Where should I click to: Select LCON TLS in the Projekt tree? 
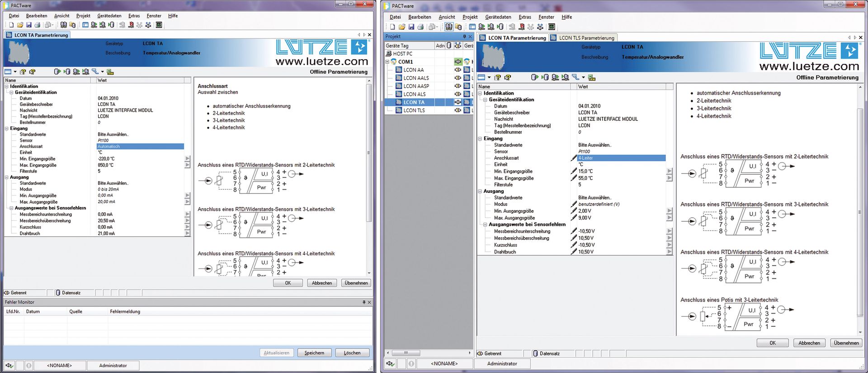click(x=414, y=110)
